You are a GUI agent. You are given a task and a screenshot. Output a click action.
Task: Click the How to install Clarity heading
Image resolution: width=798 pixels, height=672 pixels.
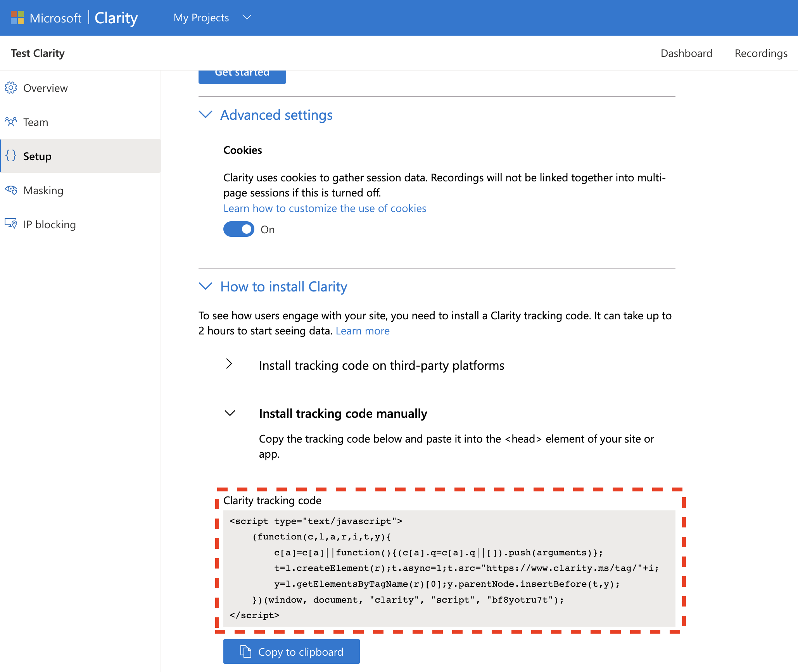[x=283, y=287]
